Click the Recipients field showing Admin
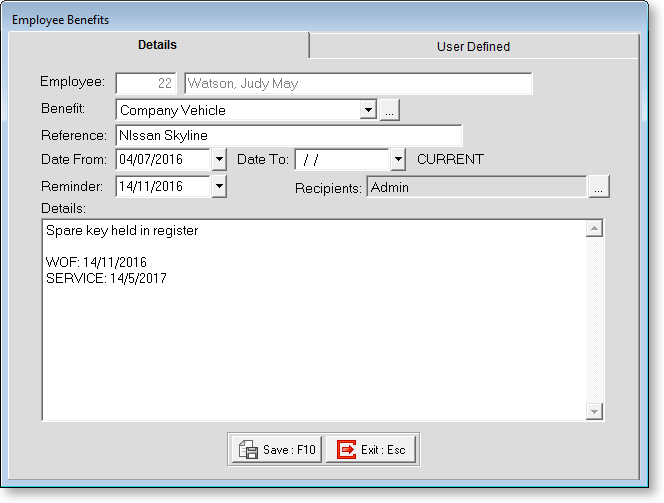 476,187
